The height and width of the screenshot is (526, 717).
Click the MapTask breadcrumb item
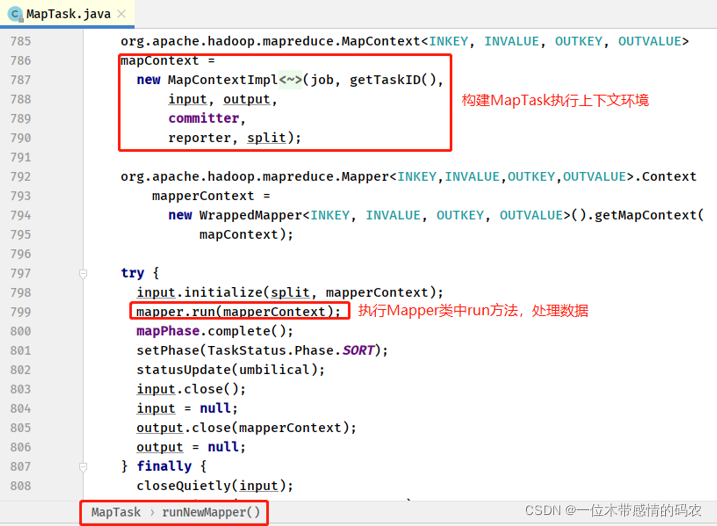[116, 512]
